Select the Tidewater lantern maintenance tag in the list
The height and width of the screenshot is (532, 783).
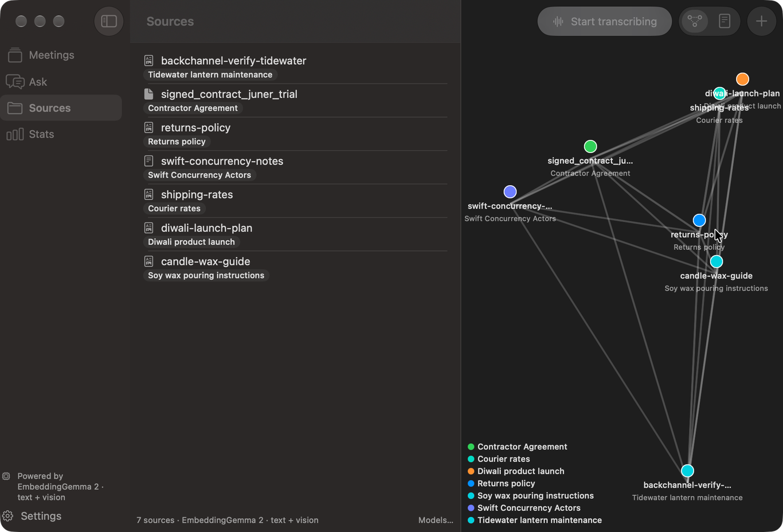tap(210, 75)
